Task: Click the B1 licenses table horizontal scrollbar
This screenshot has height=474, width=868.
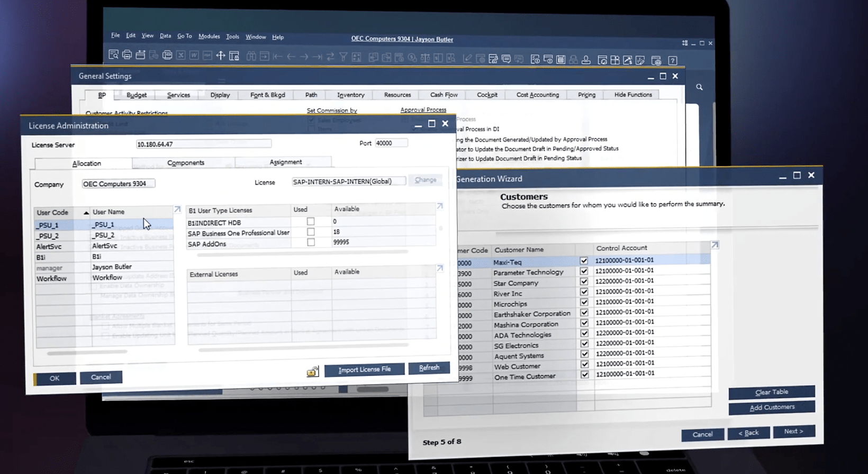Action: click(x=302, y=253)
